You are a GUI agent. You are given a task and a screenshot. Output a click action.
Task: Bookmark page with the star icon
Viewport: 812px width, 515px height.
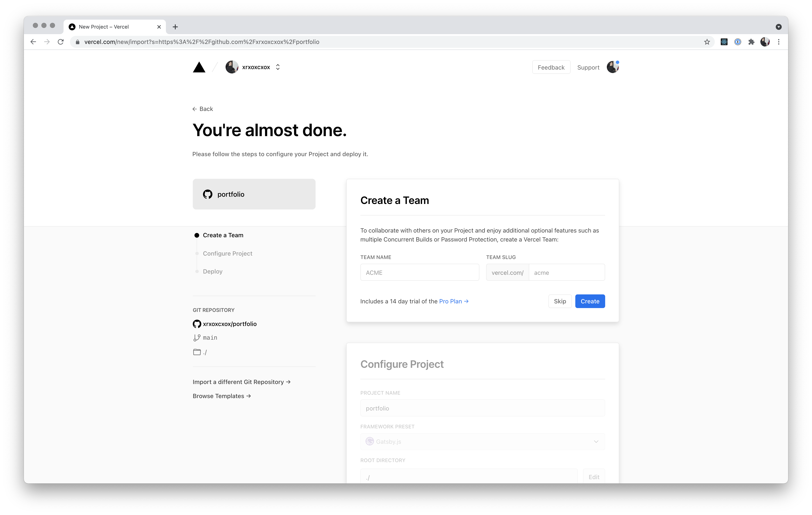[707, 42]
